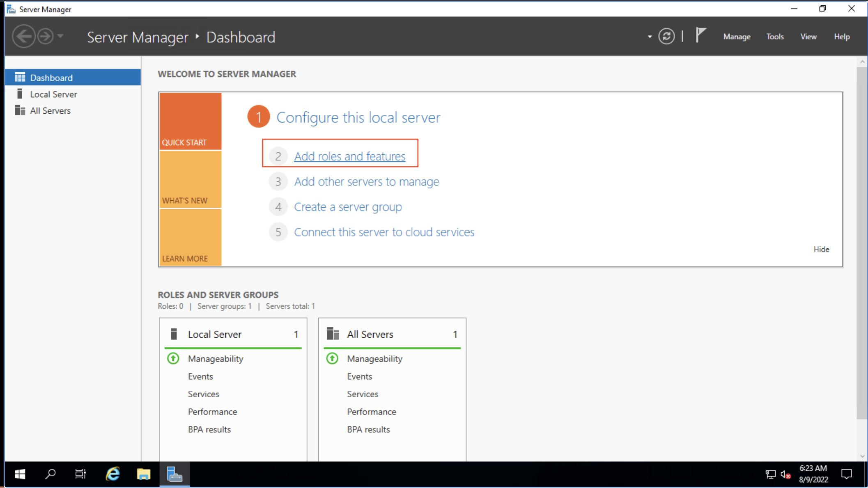
Task: Open taskbar search
Action: (50, 474)
